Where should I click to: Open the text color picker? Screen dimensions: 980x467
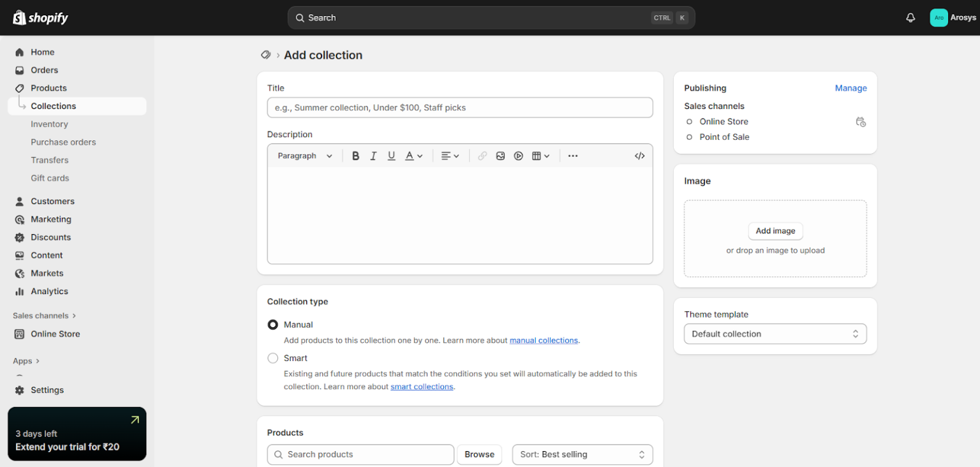pyautogui.click(x=413, y=156)
